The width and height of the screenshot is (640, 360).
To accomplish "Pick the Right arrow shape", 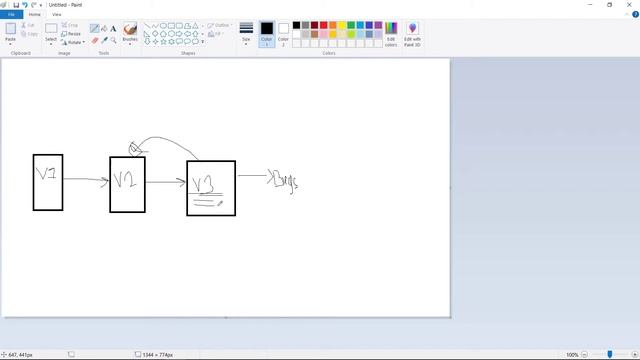I will tap(179, 33).
